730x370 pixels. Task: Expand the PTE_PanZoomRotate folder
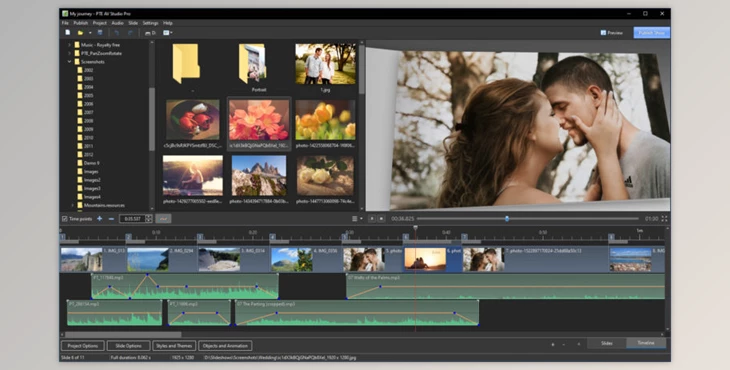pos(69,53)
